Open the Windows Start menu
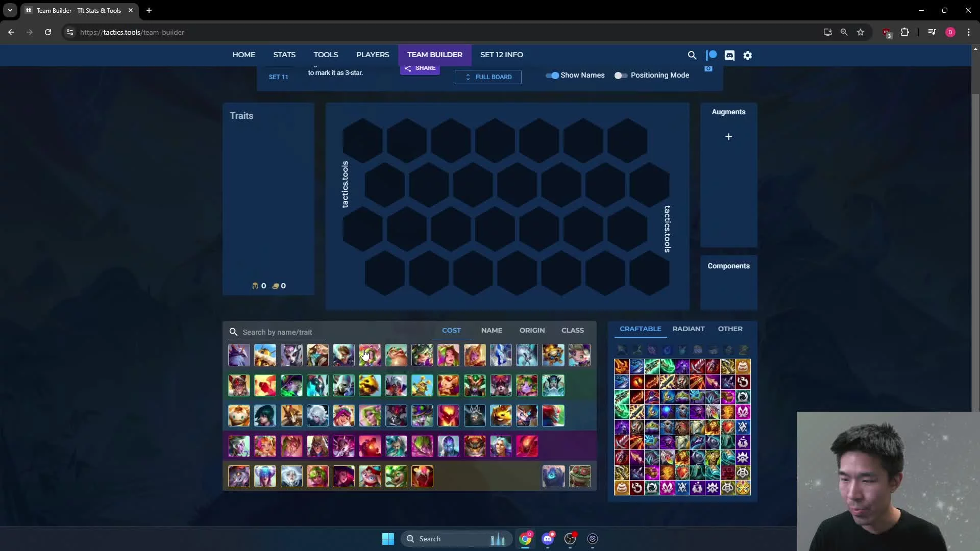The image size is (980, 551). click(388, 539)
